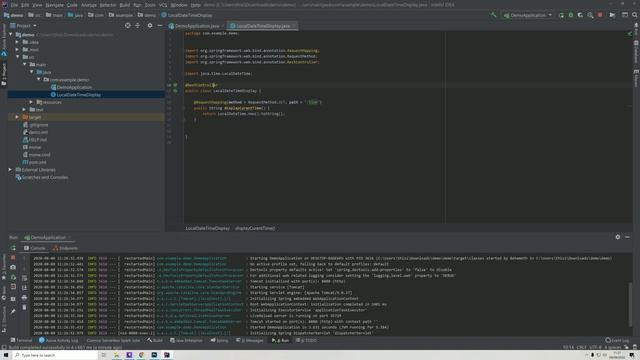Image resolution: width=640 pixels, height=360 pixels.
Task: Select pom.xml in project tree
Action: click(x=34, y=162)
